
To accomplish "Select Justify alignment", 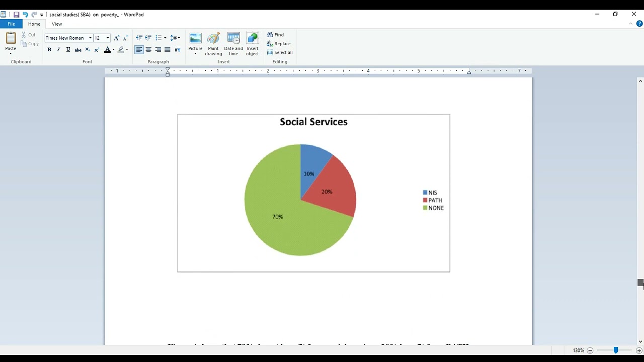I will [x=168, y=50].
